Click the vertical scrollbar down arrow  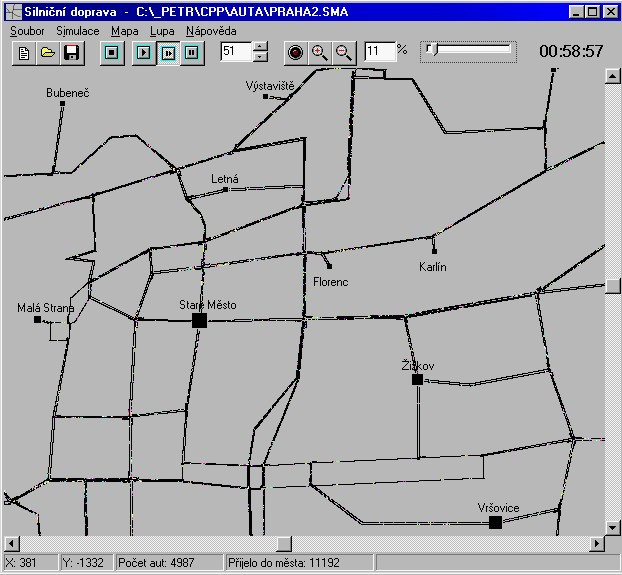[x=612, y=527]
